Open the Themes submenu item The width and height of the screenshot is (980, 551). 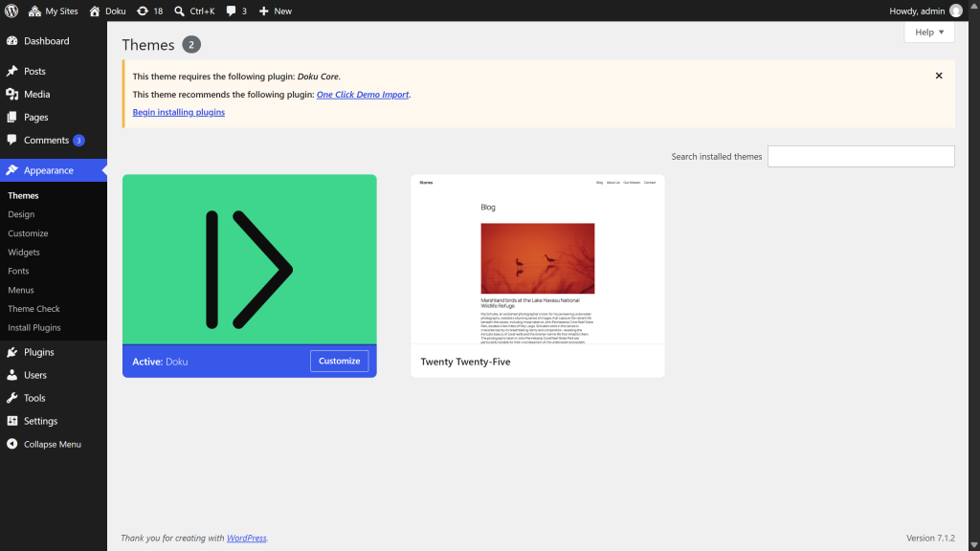click(23, 195)
